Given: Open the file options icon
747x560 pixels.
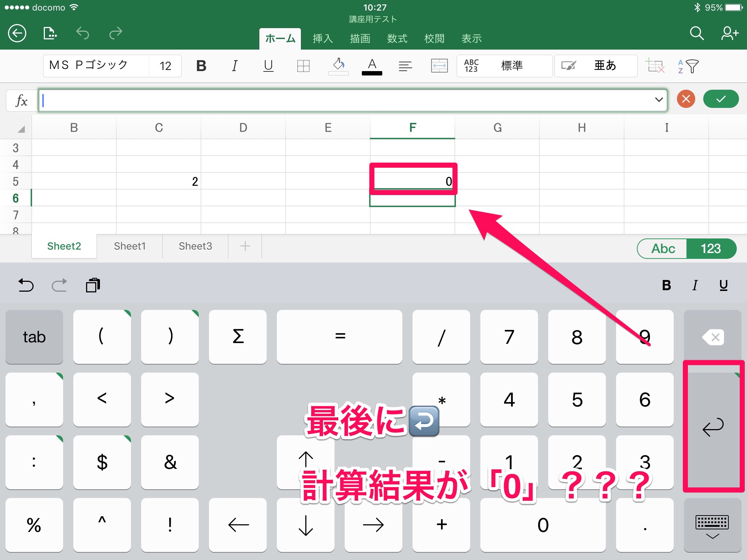Looking at the screenshot, I should [50, 34].
